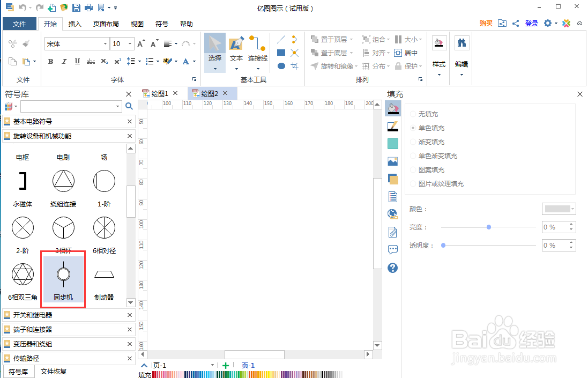Apply subscript formatting

coord(105,62)
